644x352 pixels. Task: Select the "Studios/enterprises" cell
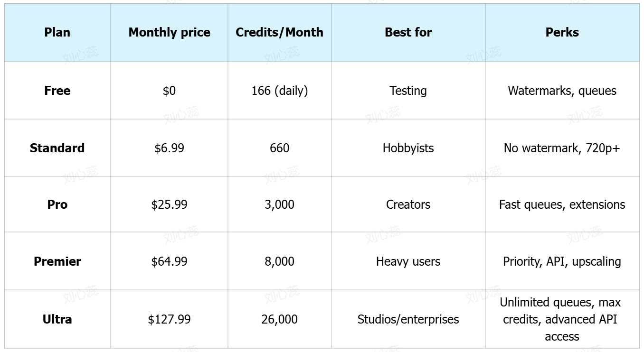(408, 319)
